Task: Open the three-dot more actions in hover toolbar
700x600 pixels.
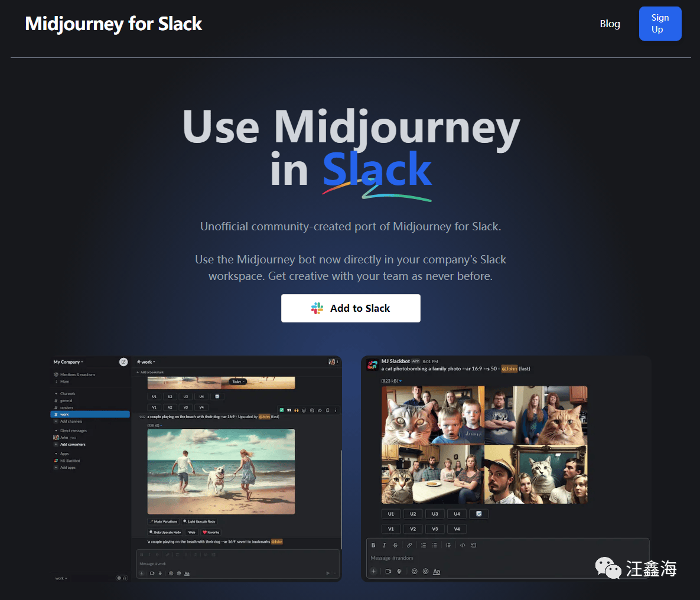Action: [x=336, y=410]
